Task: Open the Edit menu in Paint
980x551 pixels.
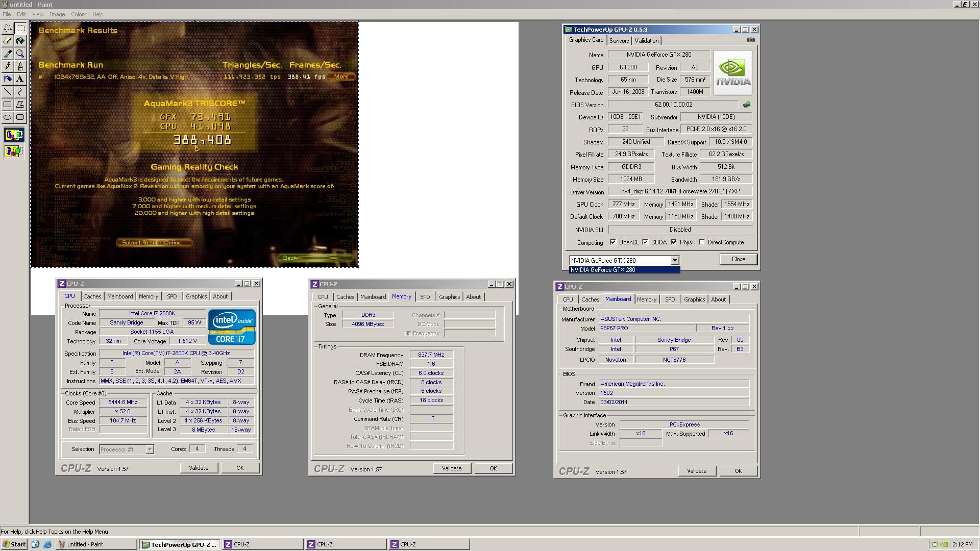Action: (x=21, y=14)
